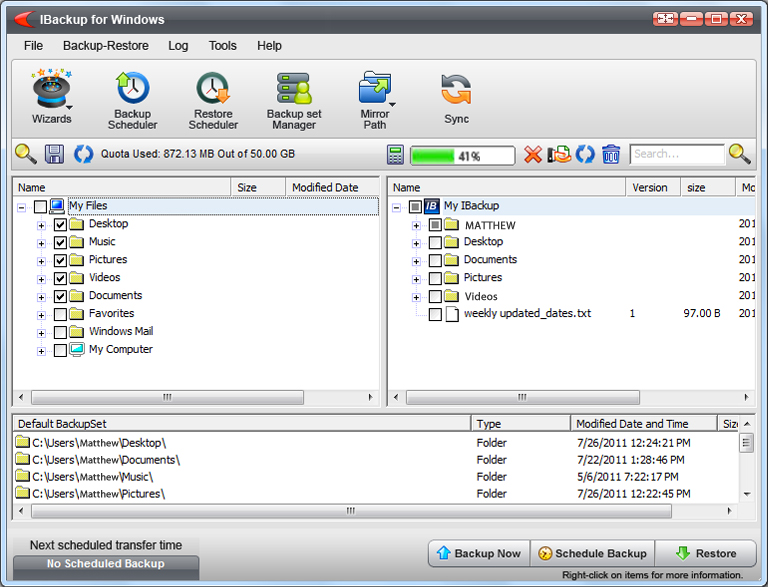Screen dimensions: 768x587
Task: Click refresh icon beside the trash bin
Action: pyautogui.click(x=585, y=154)
